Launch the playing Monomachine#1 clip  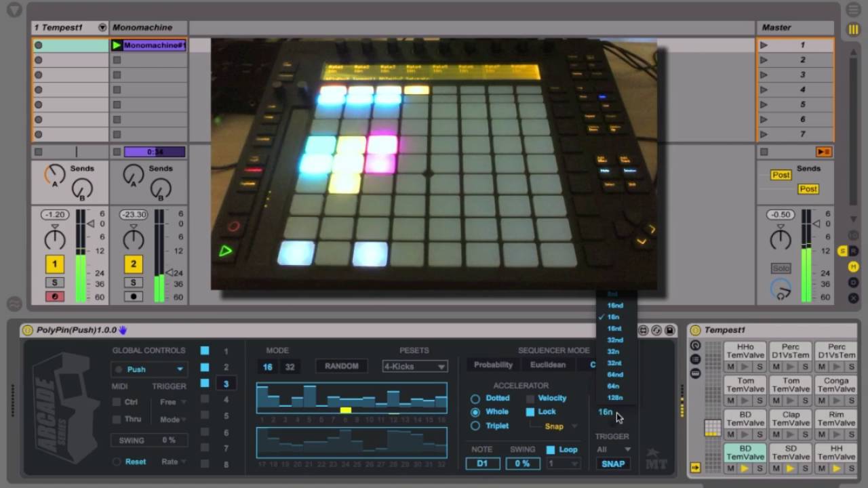point(116,45)
